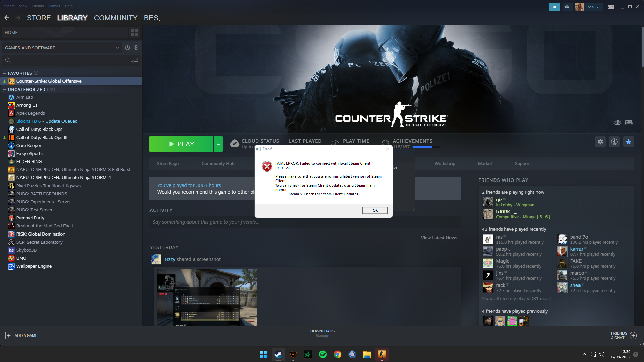Expand the GAMES AND SOFTWARE dropdown

click(x=117, y=48)
